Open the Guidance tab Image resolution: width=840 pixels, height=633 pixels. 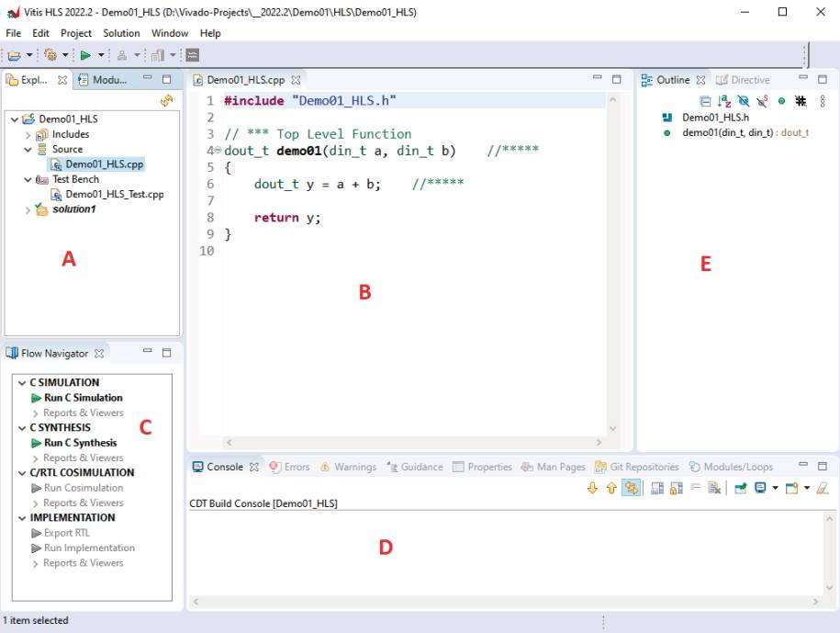pyautogui.click(x=415, y=467)
